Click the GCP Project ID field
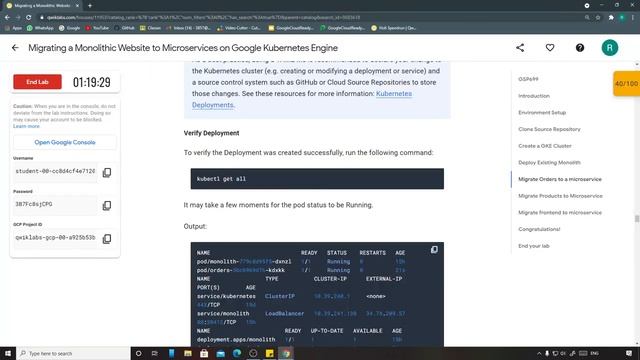 pyautogui.click(x=56, y=238)
